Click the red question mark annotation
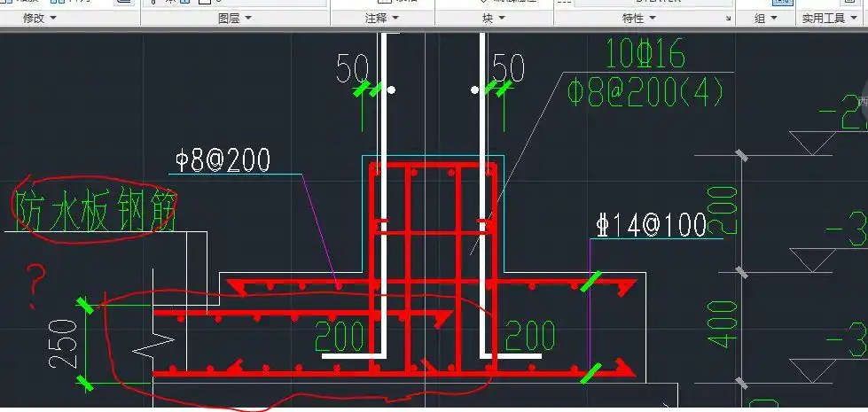Viewport: 868px width, 412px height. (x=35, y=284)
